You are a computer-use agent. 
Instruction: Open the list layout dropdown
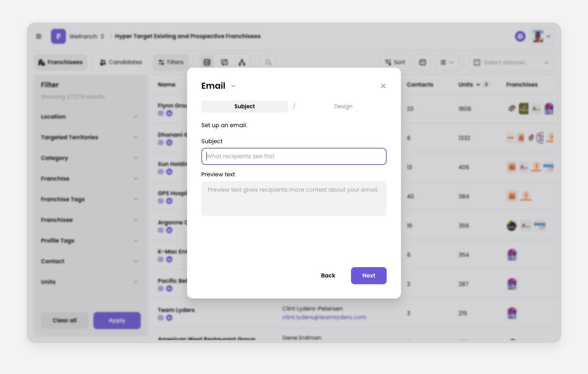447,62
